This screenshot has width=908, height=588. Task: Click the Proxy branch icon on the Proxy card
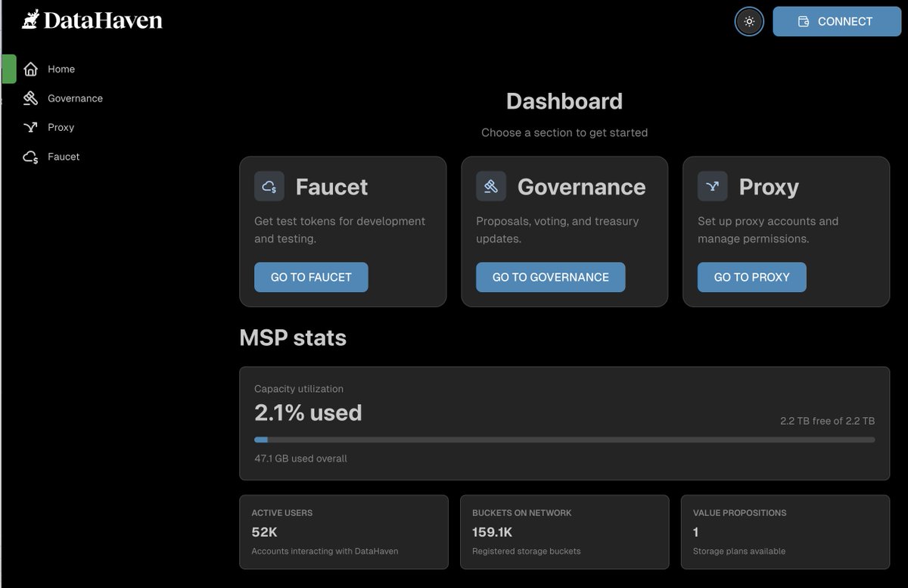pyautogui.click(x=712, y=185)
